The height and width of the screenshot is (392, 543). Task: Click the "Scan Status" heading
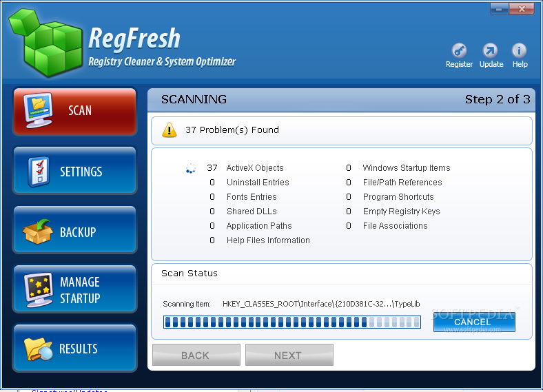click(189, 274)
